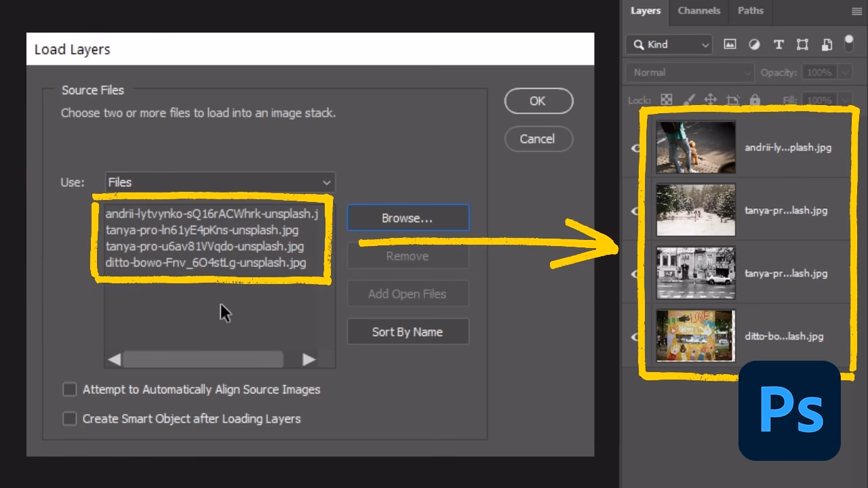This screenshot has height=488, width=868.
Task: Enable Attempt to Automatically Align Source Images
Action: [x=69, y=389]
